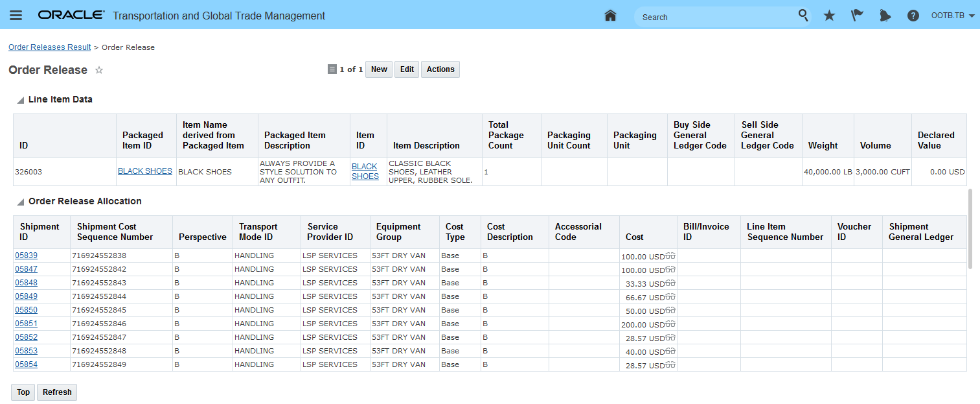
Task: Open shipment 05851 link
Action: click(x=26, y=324)
